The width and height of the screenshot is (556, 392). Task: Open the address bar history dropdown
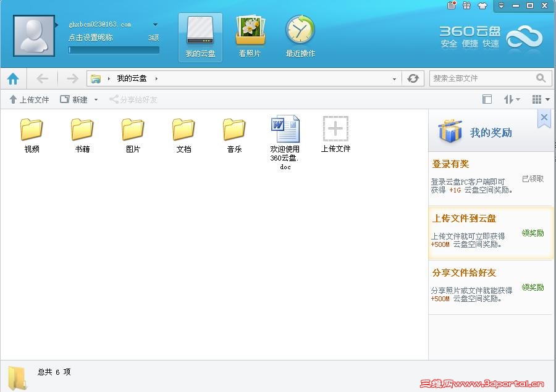click(x=394, y=79)
